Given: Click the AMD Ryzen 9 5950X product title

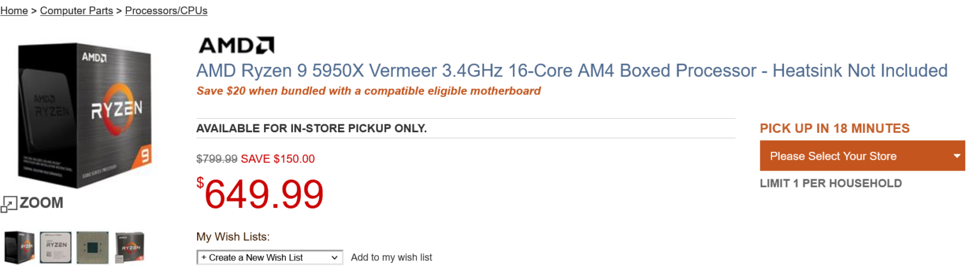Looking at the screenshot, I should [x=572, y=70].
